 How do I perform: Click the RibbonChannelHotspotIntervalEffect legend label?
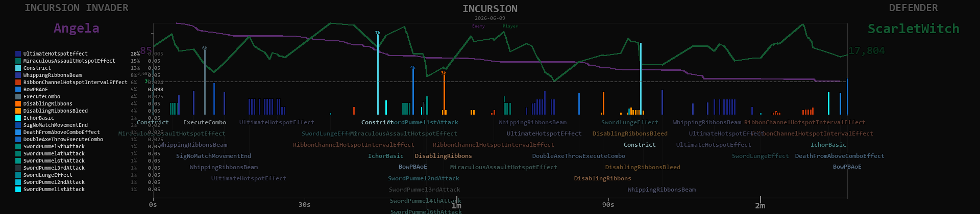pos(76,82)
